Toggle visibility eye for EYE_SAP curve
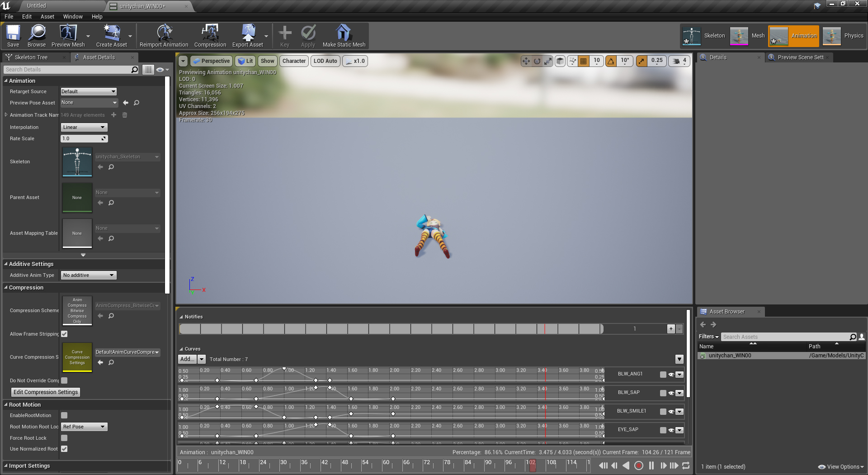Screen dimensions: 868x475 (x=671, y=430)
